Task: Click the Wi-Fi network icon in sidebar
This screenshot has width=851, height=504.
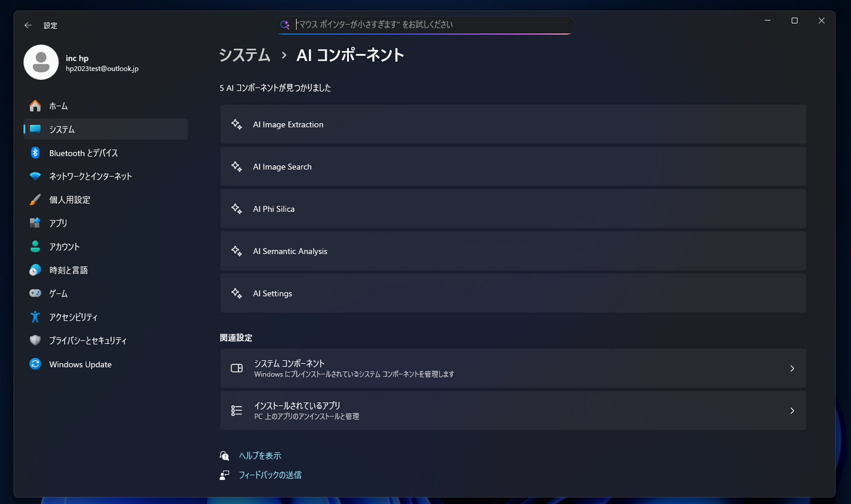Action: point(35,176)
